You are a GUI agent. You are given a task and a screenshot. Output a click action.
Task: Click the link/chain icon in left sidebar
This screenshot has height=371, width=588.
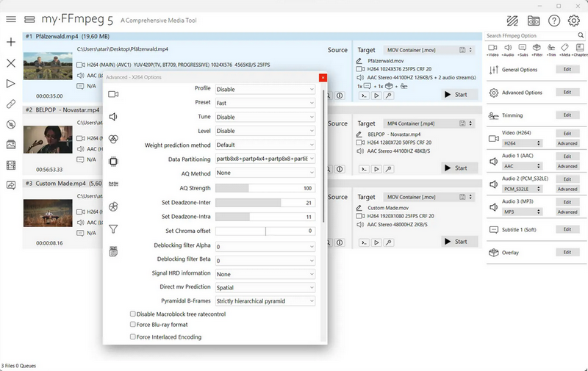point(11,104)
